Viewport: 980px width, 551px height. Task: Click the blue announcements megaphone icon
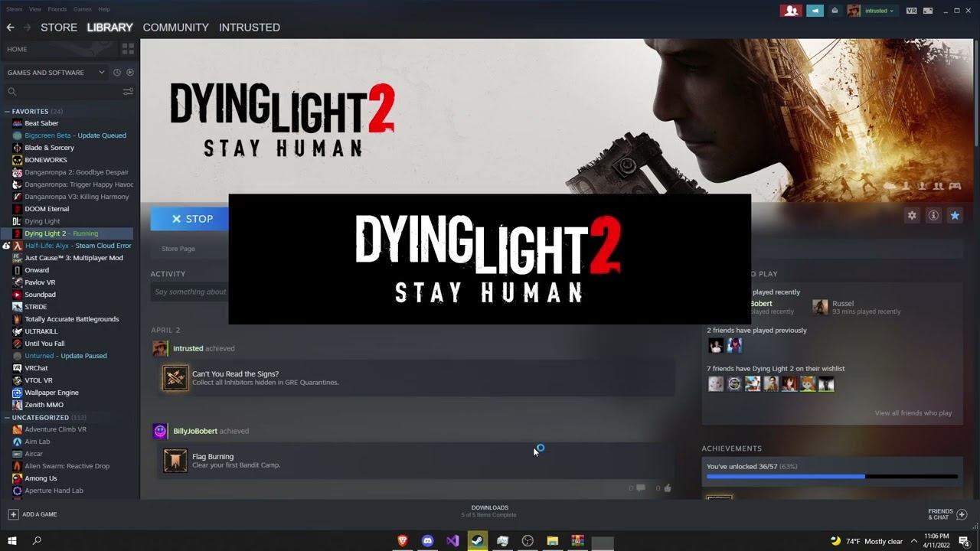815,11
